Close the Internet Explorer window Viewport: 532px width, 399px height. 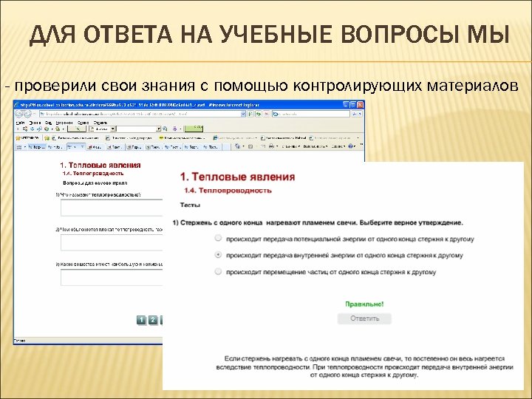tap(361, 104)
